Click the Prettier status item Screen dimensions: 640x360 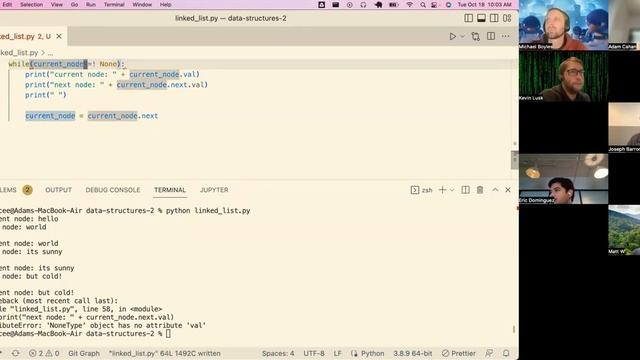pyautogui.click(x=459, y=353)
